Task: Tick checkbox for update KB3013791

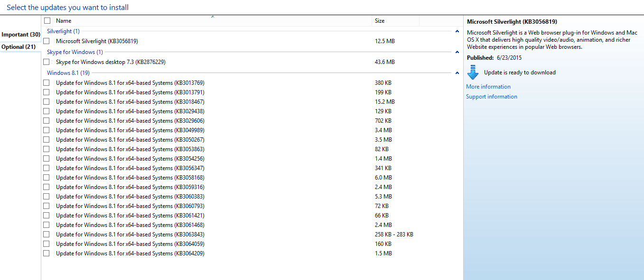Action: [46, 92]
